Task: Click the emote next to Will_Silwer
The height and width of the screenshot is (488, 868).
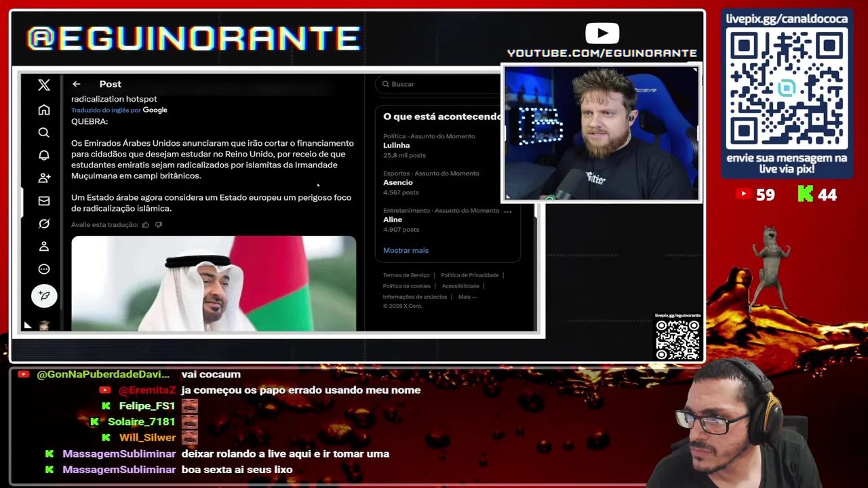Action: [190, 438]
